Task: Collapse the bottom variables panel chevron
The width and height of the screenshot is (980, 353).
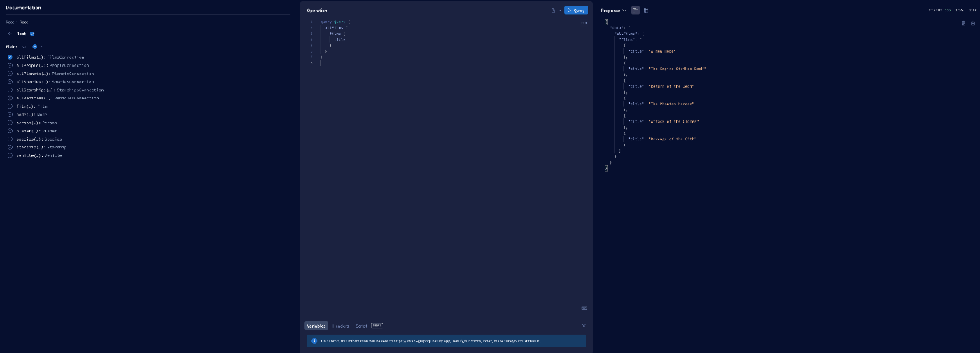Action: point(584,326)
